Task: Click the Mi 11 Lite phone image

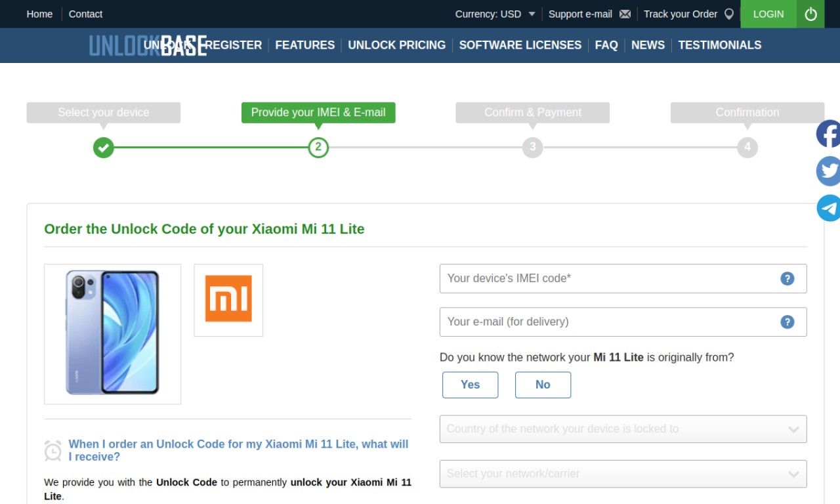Action: click(112, 333)
